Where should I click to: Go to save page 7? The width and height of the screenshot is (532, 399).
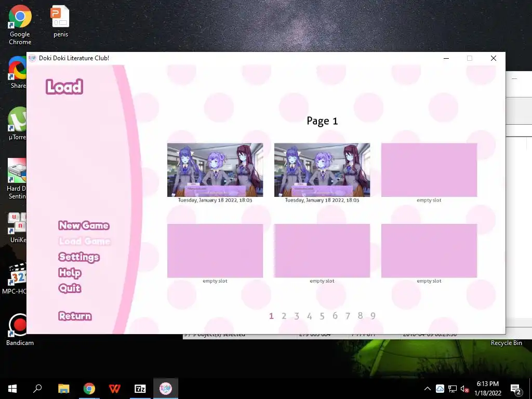pyautogui.click(x=348, y=316)
